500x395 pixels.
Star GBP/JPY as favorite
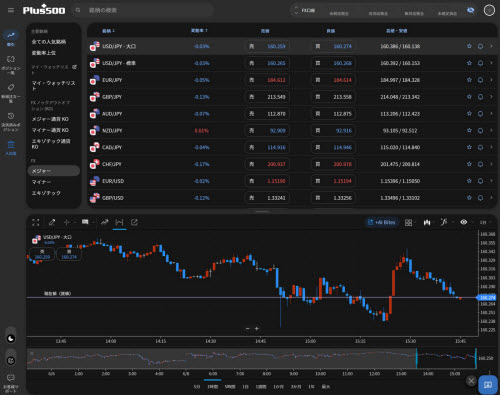coord(469,97)
